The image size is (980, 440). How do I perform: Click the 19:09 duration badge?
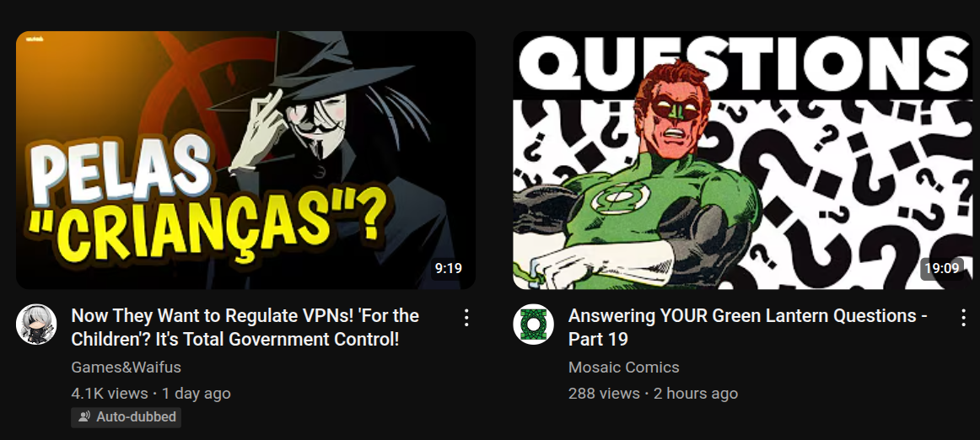[942, 269]
